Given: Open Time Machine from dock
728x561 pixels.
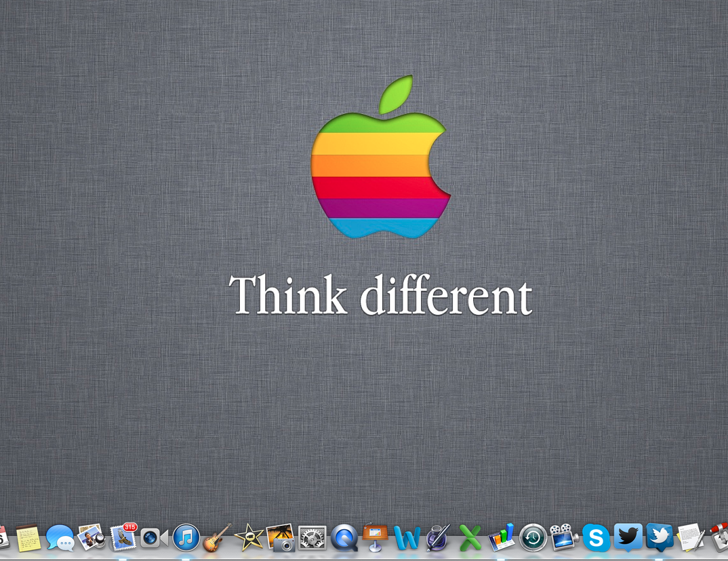Looking at the screenshot, I should coord(533,538).
